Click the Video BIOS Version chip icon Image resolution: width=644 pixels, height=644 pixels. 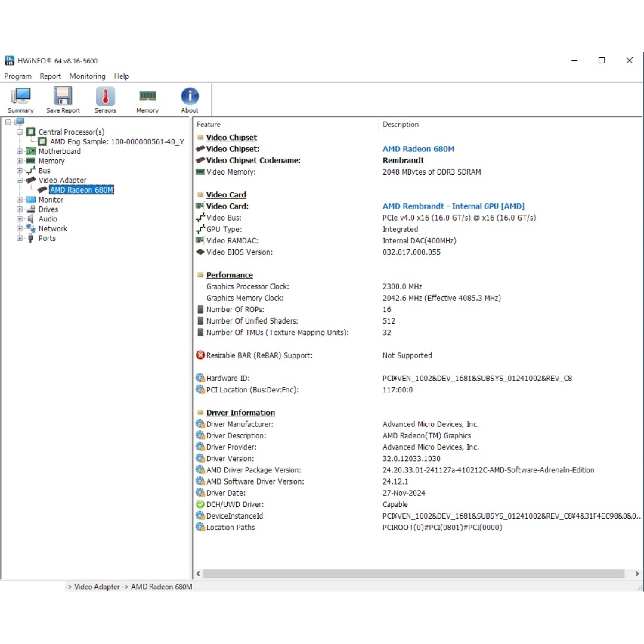tap(200, 252)
